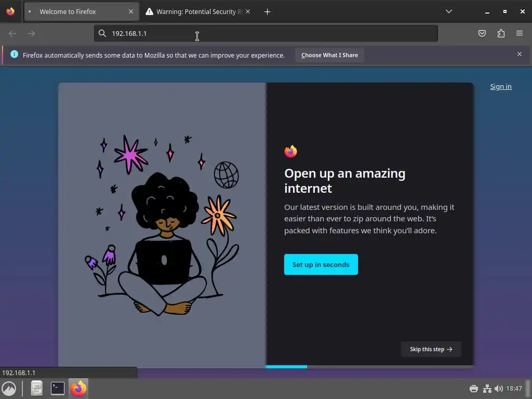Viewport: 532px width, 399px height.
Task: Open a new tab with the plus button
Action: (268, 12)
